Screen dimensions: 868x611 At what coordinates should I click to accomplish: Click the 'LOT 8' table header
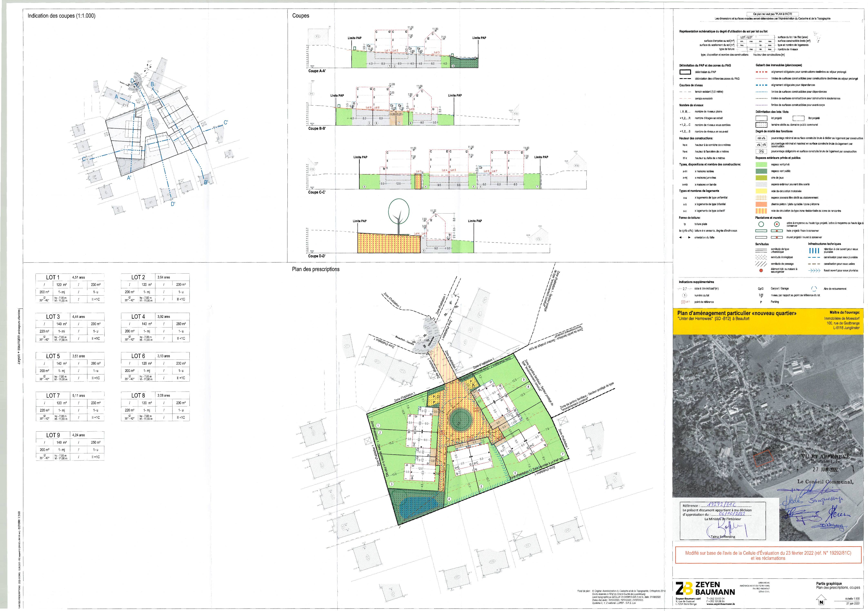[138, 396]
